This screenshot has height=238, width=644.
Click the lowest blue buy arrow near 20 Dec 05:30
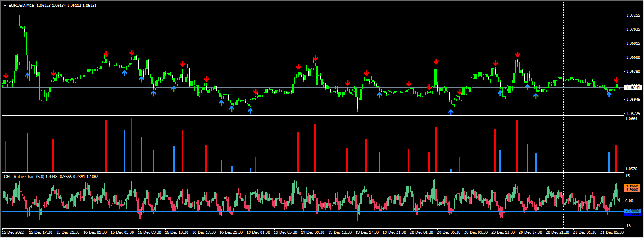(451, 112)
